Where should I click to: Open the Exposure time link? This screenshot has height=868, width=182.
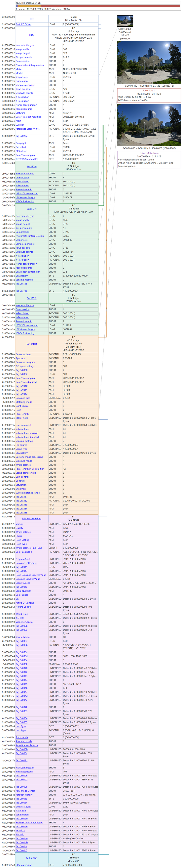click(x=23, y=354)
